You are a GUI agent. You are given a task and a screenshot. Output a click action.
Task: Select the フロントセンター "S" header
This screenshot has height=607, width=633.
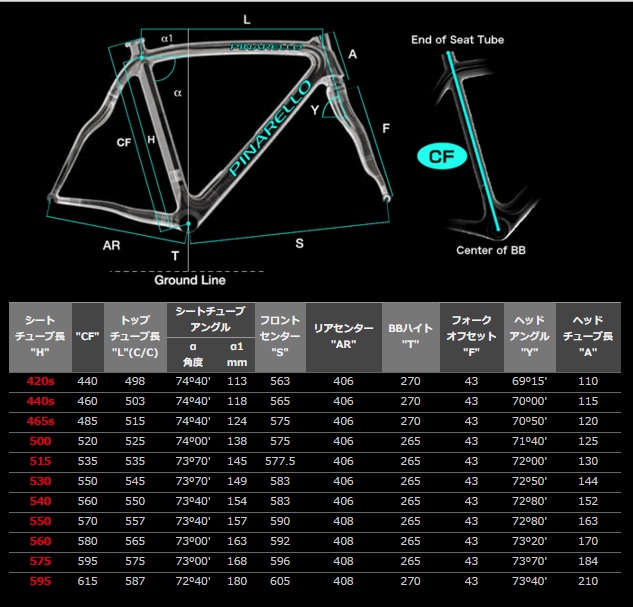pos(280,337)
